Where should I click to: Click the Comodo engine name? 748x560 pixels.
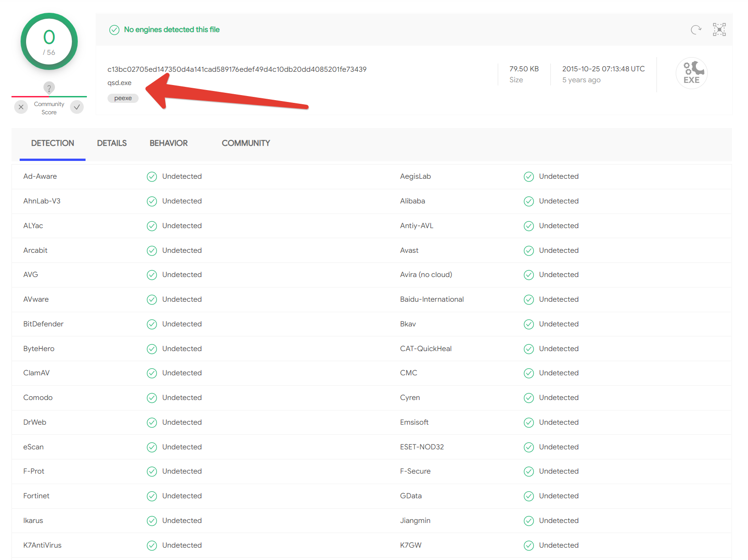(38, 398)
